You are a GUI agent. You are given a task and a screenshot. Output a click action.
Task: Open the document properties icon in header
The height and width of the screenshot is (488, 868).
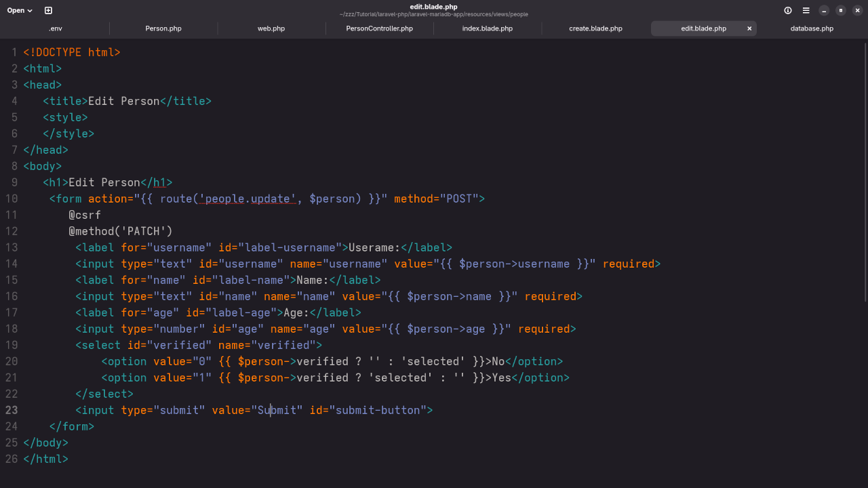[788, 10]
